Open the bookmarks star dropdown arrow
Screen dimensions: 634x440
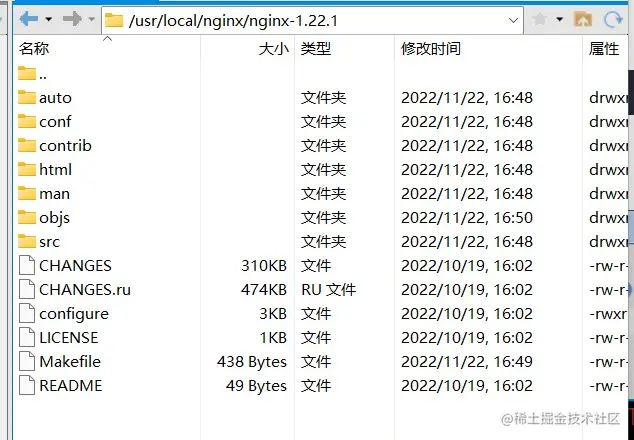[x=560, y=19]
